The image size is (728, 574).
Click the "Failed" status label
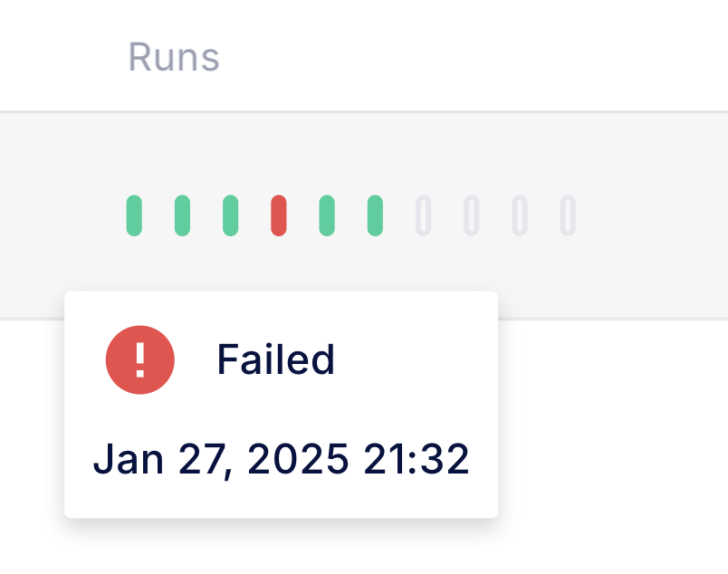click(x=276, y=360)
